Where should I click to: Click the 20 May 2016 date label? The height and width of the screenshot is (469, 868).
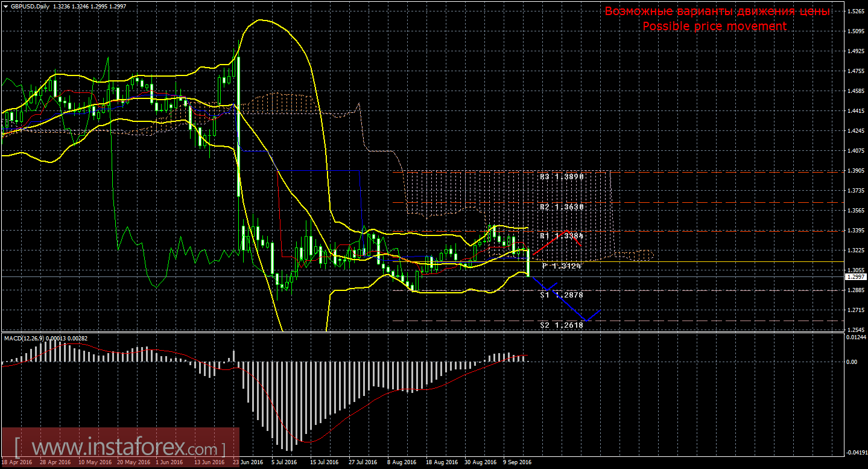[x=133, y=462]
